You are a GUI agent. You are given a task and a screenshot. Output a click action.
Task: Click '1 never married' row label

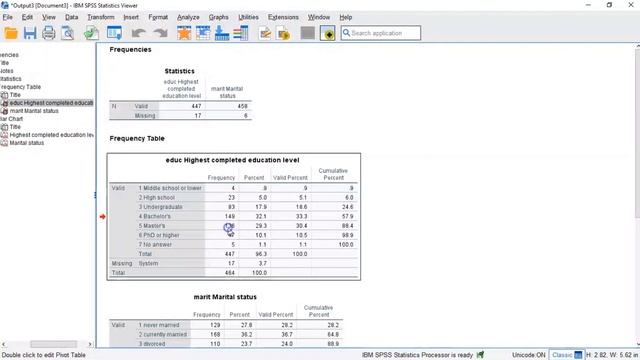[x=158, y=325]
